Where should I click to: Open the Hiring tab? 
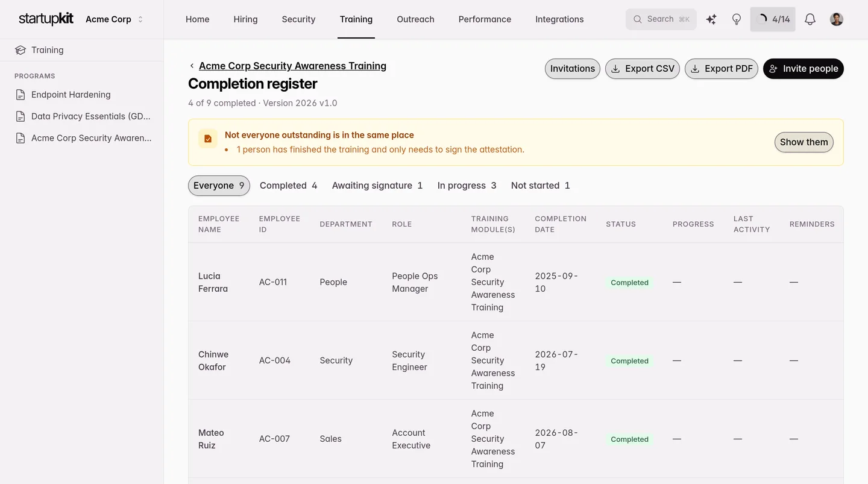click(x=245, y=19)
